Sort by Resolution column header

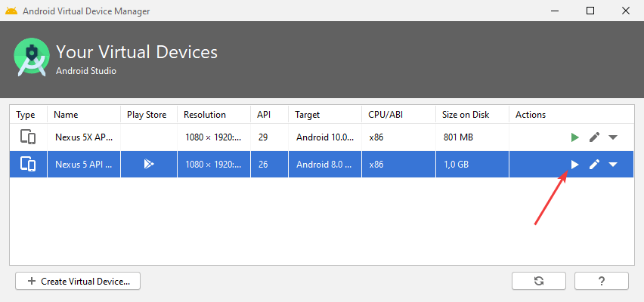[205, 115]
